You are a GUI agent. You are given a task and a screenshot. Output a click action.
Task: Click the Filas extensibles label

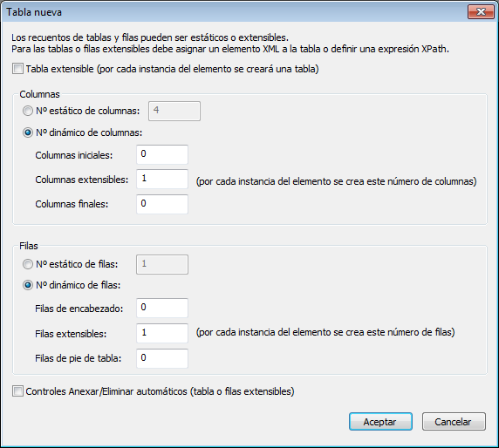coord(71,334)
